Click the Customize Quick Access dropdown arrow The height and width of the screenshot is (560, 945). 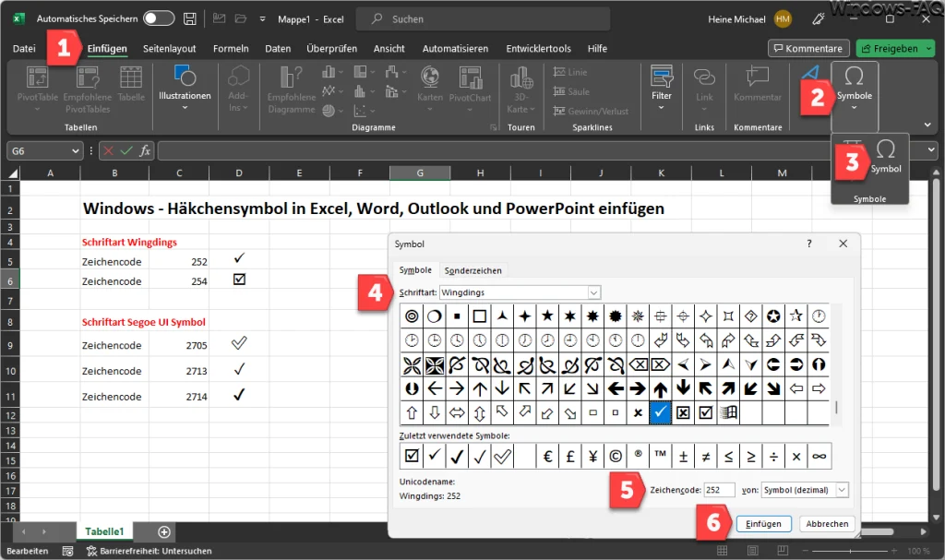(262, 19)
